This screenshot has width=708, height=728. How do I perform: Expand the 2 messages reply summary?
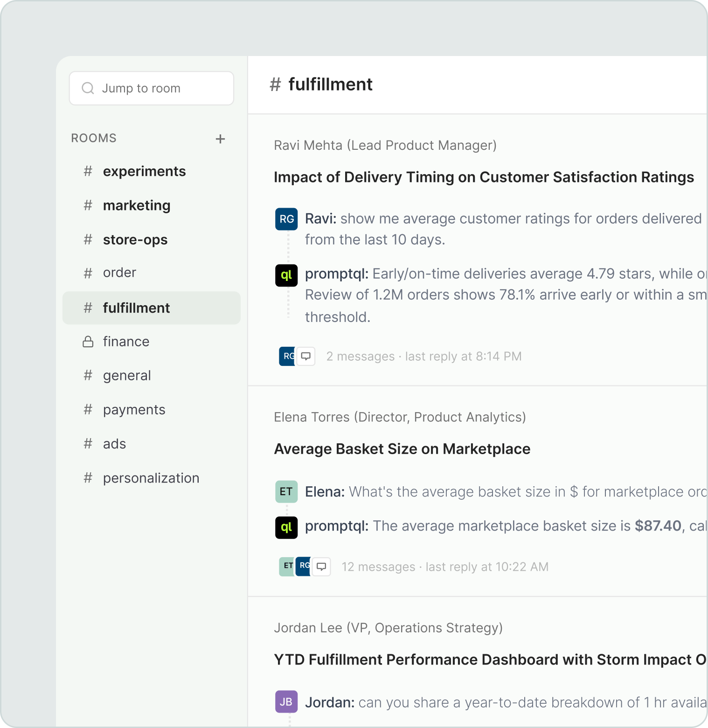tap(423, 357)
